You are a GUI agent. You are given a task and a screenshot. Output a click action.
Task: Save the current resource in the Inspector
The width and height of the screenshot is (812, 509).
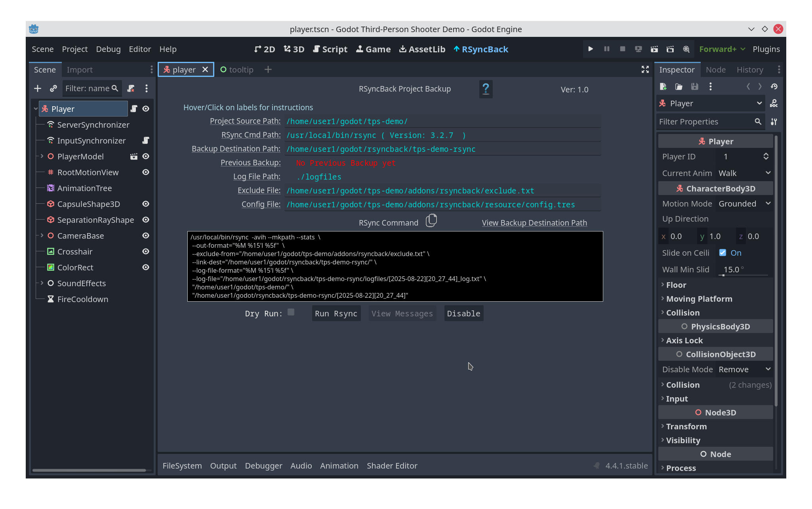(x=695, y=86)
